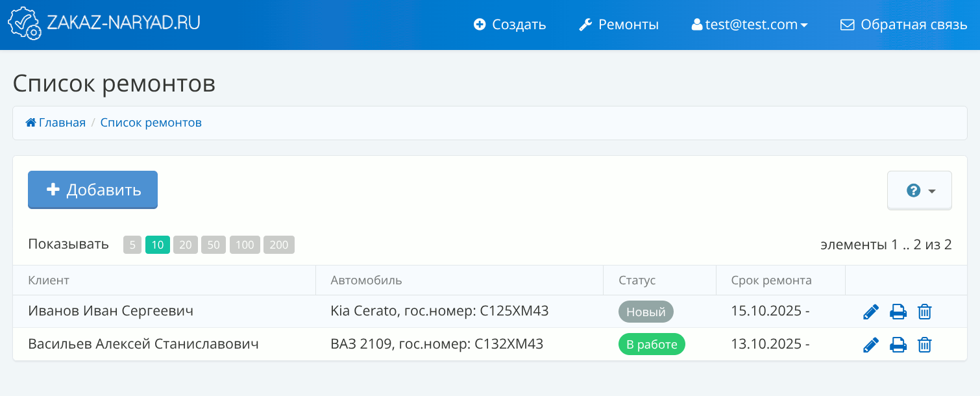Delete the Иванов Иван Сергеевич repair (trash icon)
The height and width of the screenshot is (396, 980).
(925, 312)
